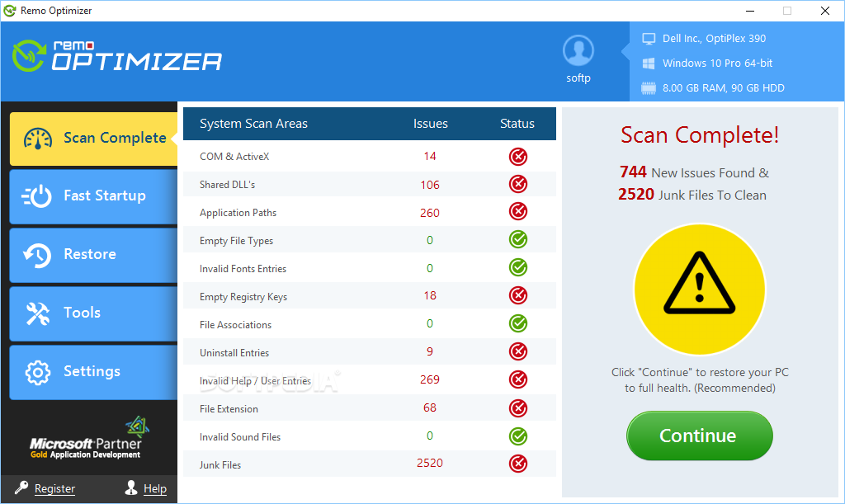The width and height of the screenshot is (845, 504).
Task: Open the Tools section
Action: (93, 314)
